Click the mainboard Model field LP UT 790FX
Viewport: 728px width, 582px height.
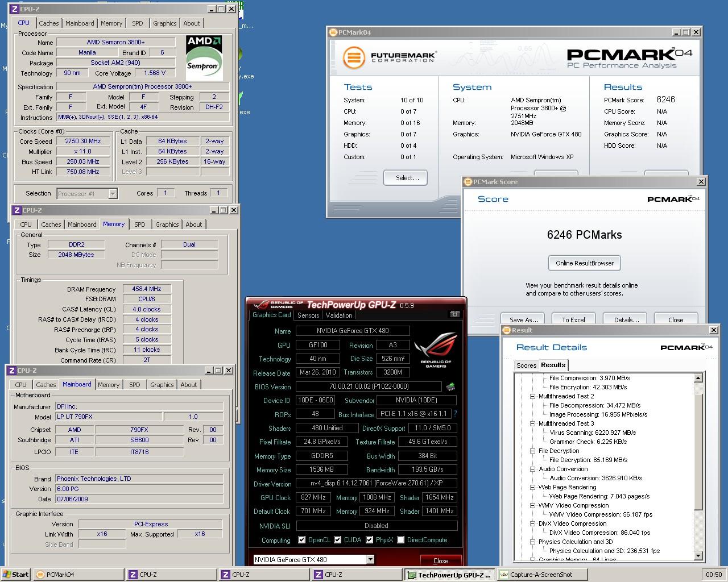[x=108, y=417]
